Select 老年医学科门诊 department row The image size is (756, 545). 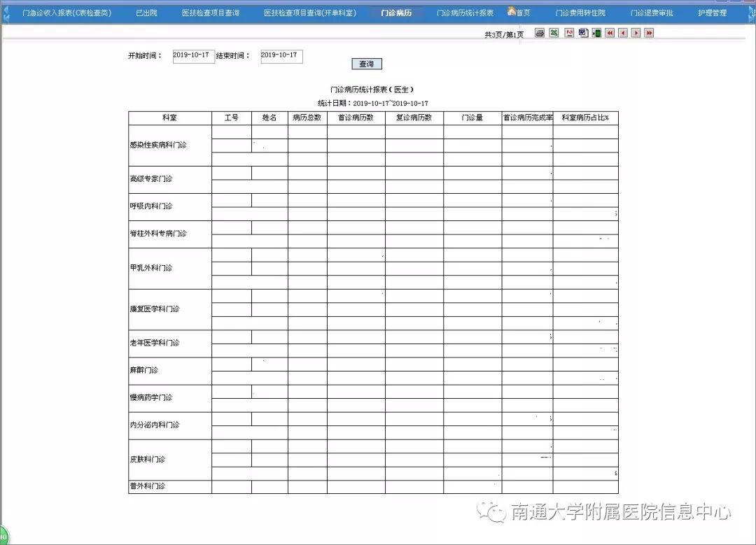click(169, 344)
